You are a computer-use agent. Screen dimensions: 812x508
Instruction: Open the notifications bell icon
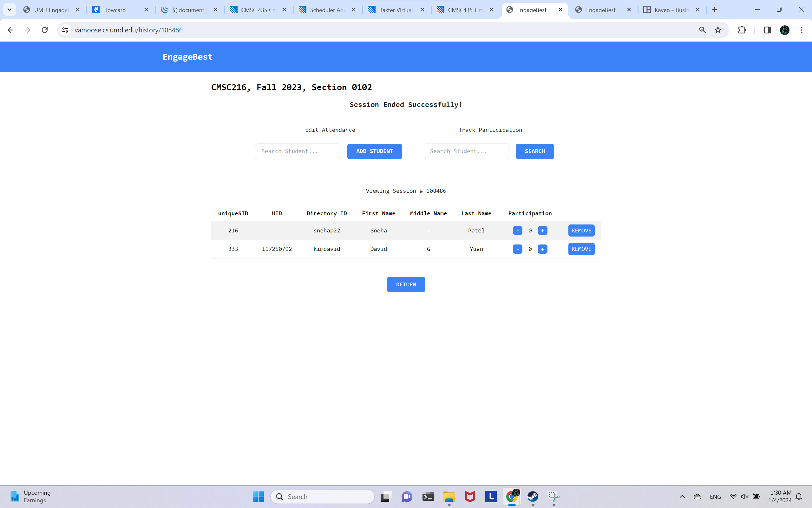[799, 497]
